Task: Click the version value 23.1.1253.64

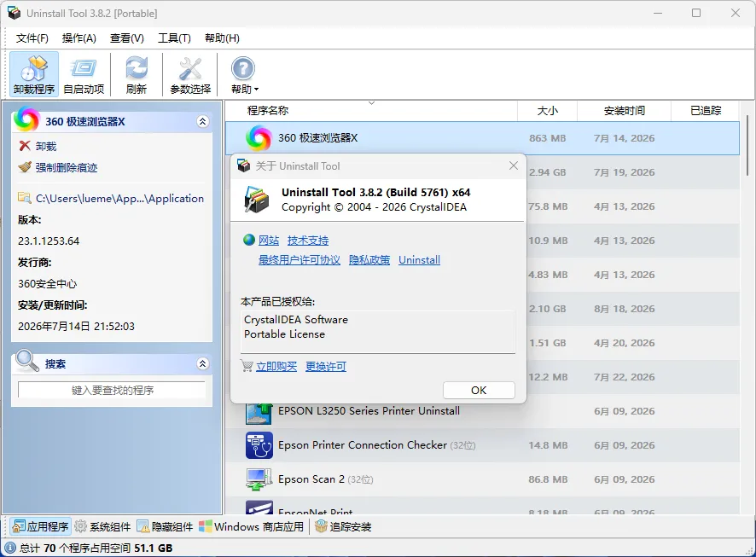Action: point(49,241)
